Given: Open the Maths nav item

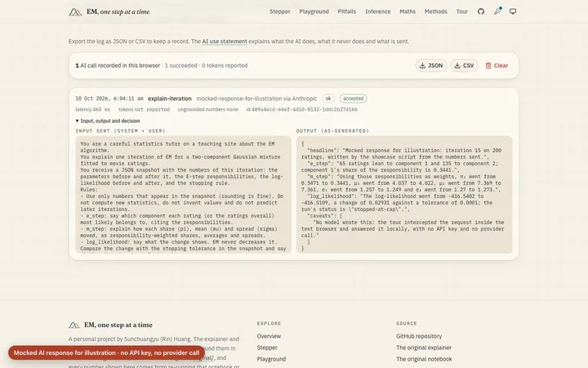Looking at the screenshot, I should (408, 11).
